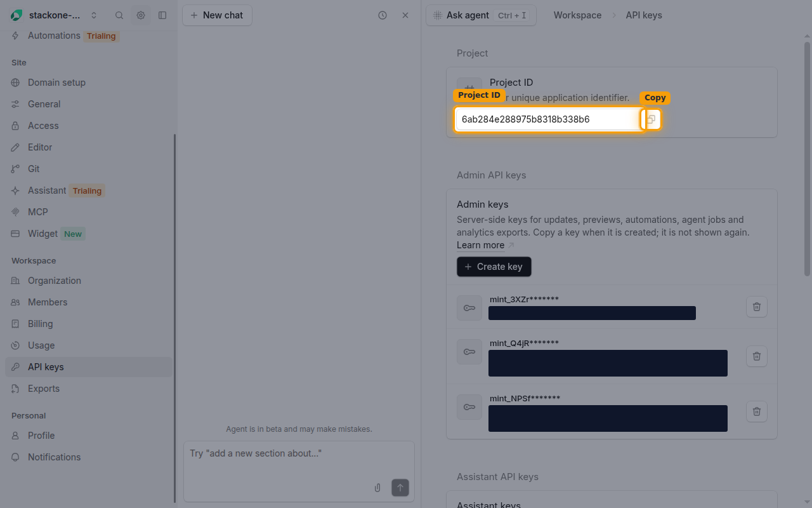Image resolution: width=812 pixels, height=508 pixels.
Task: Open chat history clock icon
Action: pyautogui.click(x=383, y=15)
